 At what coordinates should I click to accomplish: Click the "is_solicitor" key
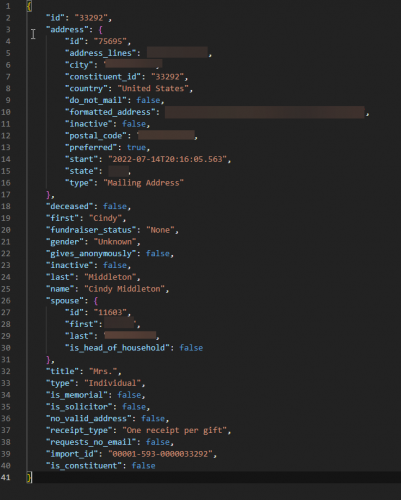pyautogui.click(x=79, y=407)
